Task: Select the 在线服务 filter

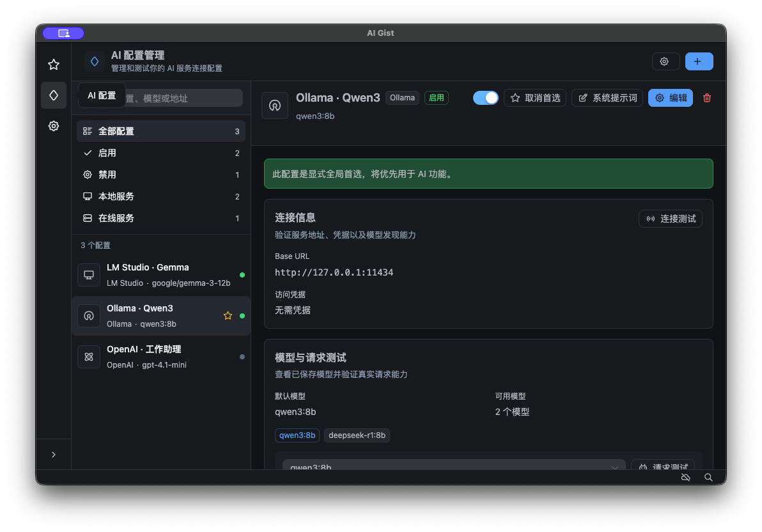Action: coord(161,218)
